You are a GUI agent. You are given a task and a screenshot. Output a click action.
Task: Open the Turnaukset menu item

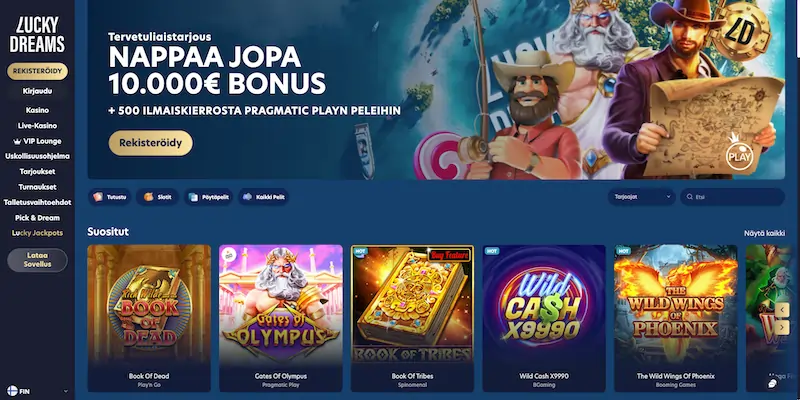37,187
